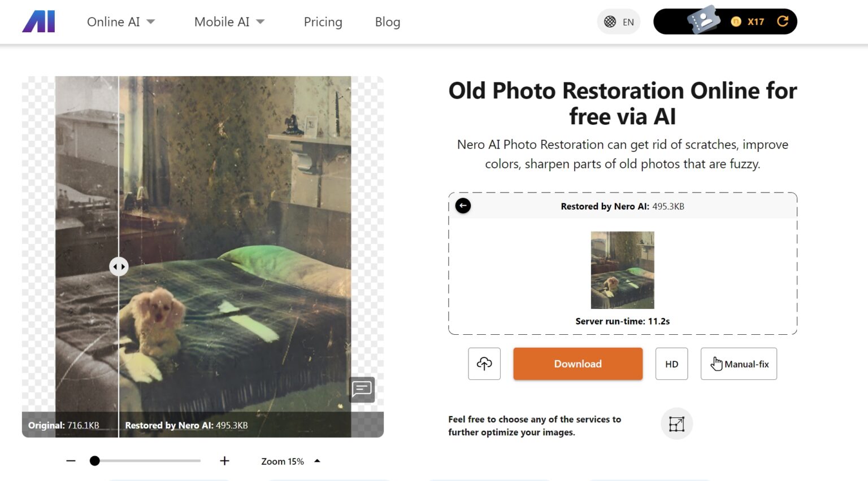Open Manual-fix for the image
This screenshot has width=868, height=481.
pos(739,364)
